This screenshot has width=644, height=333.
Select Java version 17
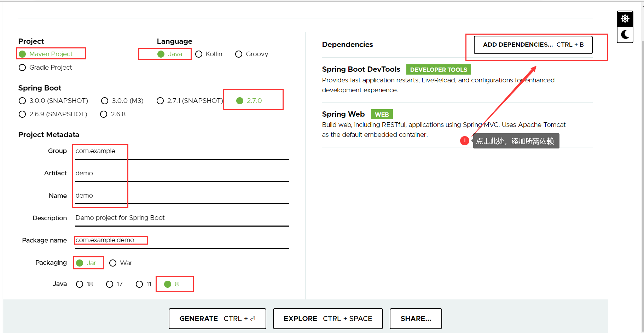point(114,284)
